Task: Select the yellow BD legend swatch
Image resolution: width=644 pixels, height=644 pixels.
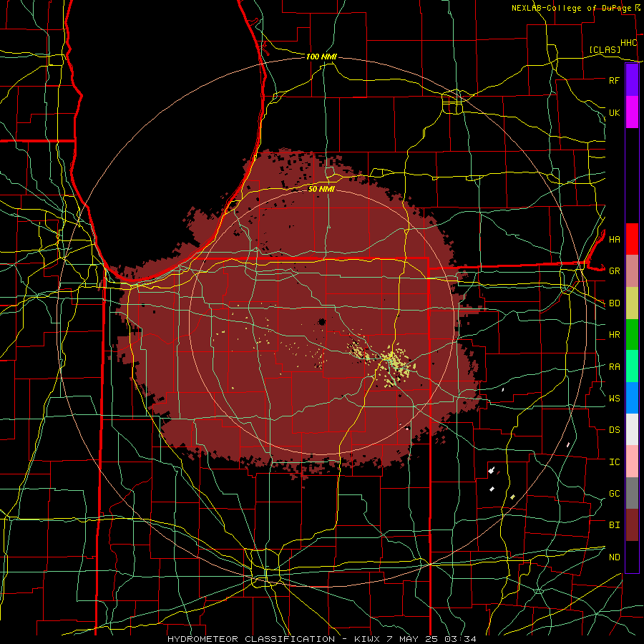Action: coord(632,303)
